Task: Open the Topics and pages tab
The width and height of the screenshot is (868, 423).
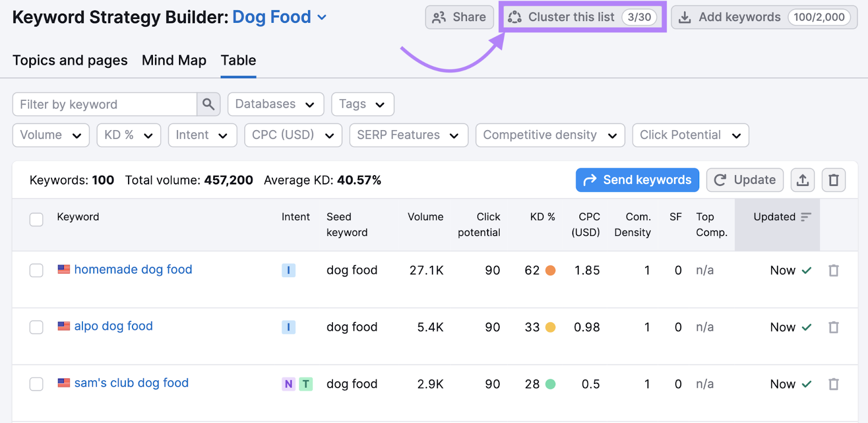Action: point(70,60)
